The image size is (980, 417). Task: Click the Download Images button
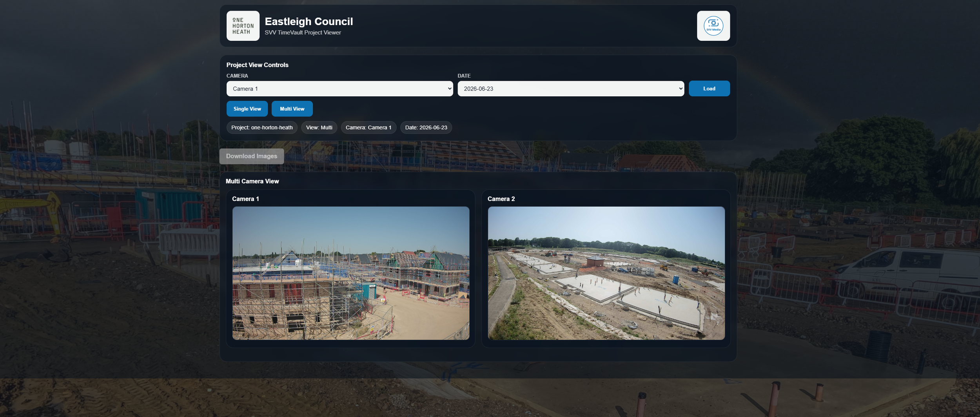(252, 156)
